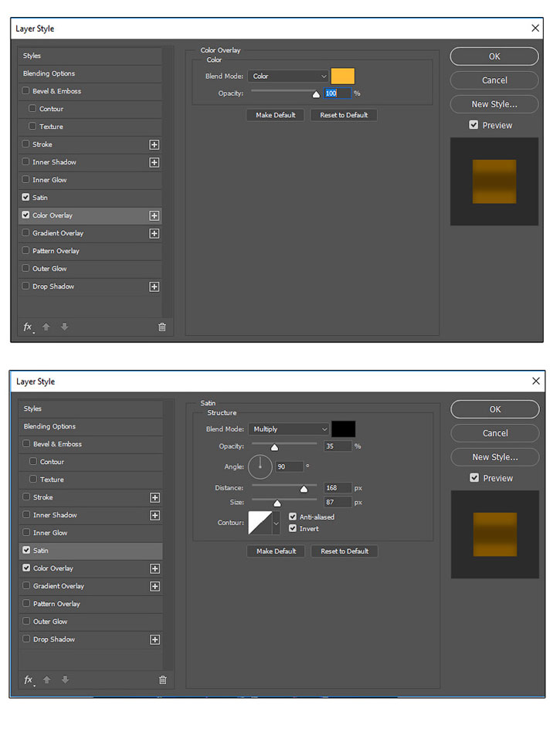This screenshot has width=560, height=742.
Task: Open fx effects menu in top dialog
Action: 28,327
